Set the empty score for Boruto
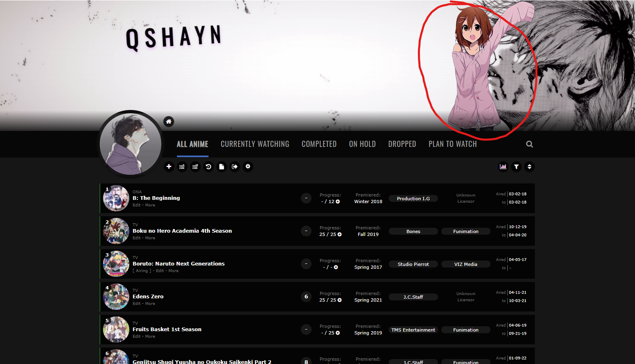This screenshot has width=635, height=364. (x=306, y=264)
